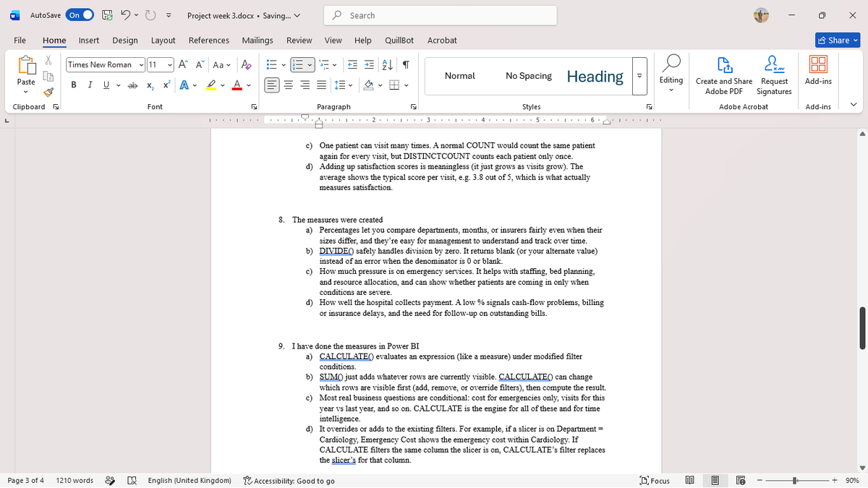The height and width of the screenshot is (488, 868).
Task: Undo the last action
Action: point(125,15)
